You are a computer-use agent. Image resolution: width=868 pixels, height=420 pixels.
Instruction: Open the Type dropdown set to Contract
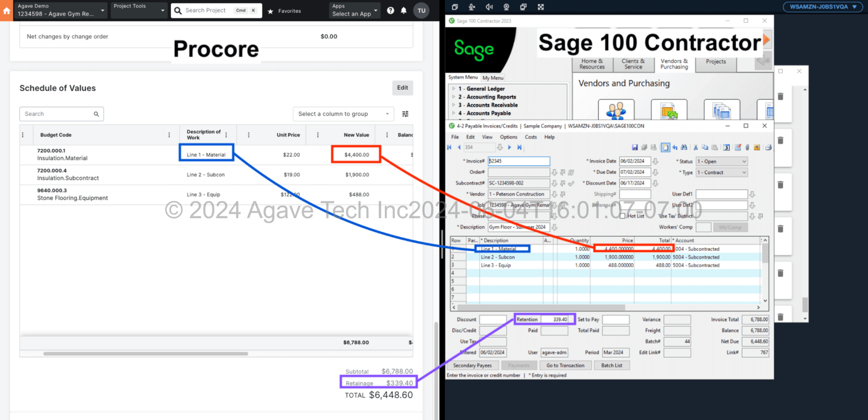[722, 173]
